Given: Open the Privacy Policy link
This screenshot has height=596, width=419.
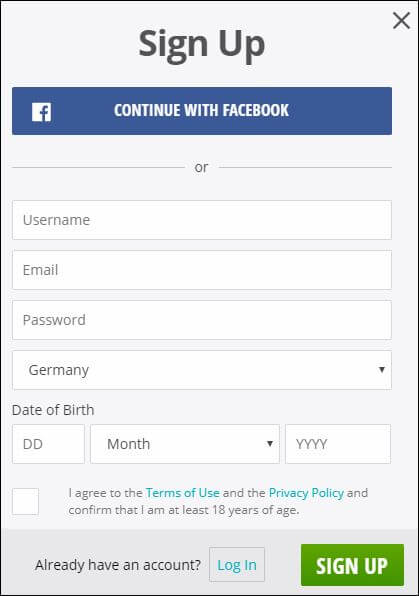Looking at the screenshot, I should (x=306, y=493).
